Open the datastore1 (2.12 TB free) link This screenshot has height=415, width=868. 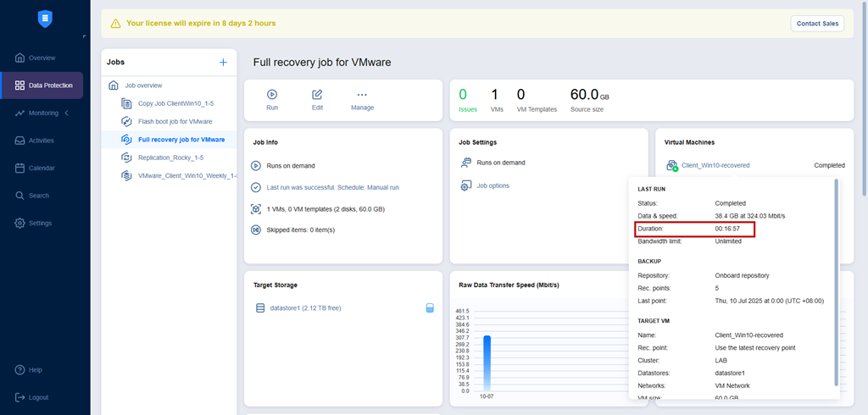(305, 307)
